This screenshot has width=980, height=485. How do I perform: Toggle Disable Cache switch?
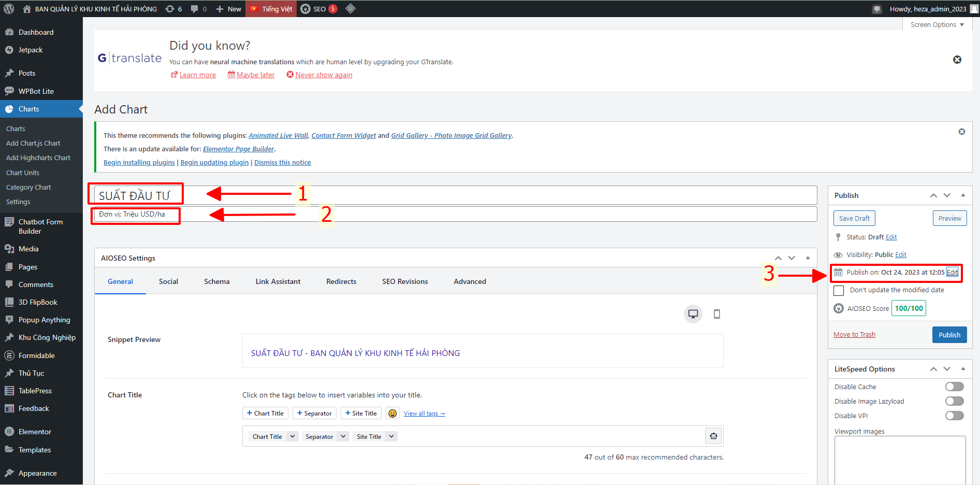coord(954,387)
